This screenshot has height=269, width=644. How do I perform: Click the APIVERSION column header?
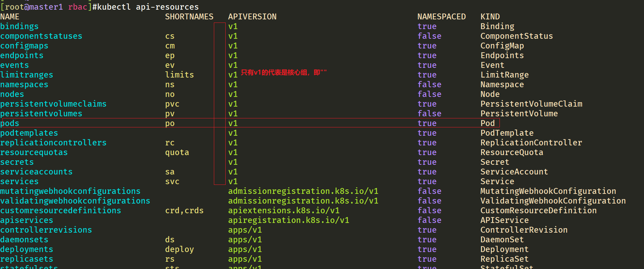(x=252, y=17)
